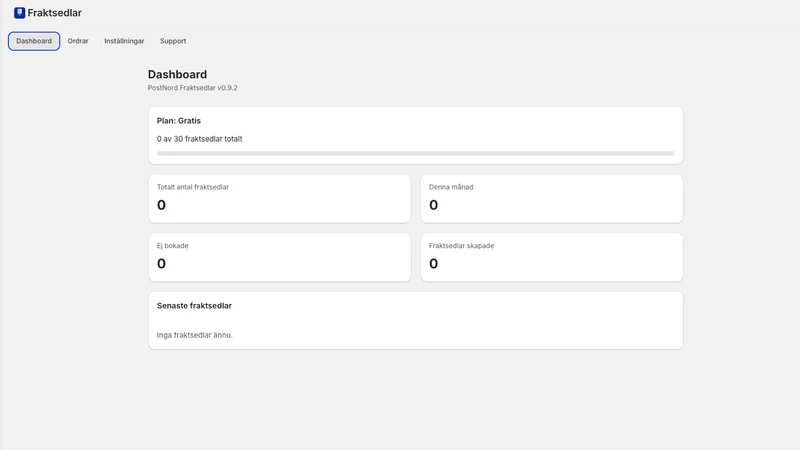Open the Inställningar tab
This screenshot has width=800, height=450.
(x=124, y=41)
